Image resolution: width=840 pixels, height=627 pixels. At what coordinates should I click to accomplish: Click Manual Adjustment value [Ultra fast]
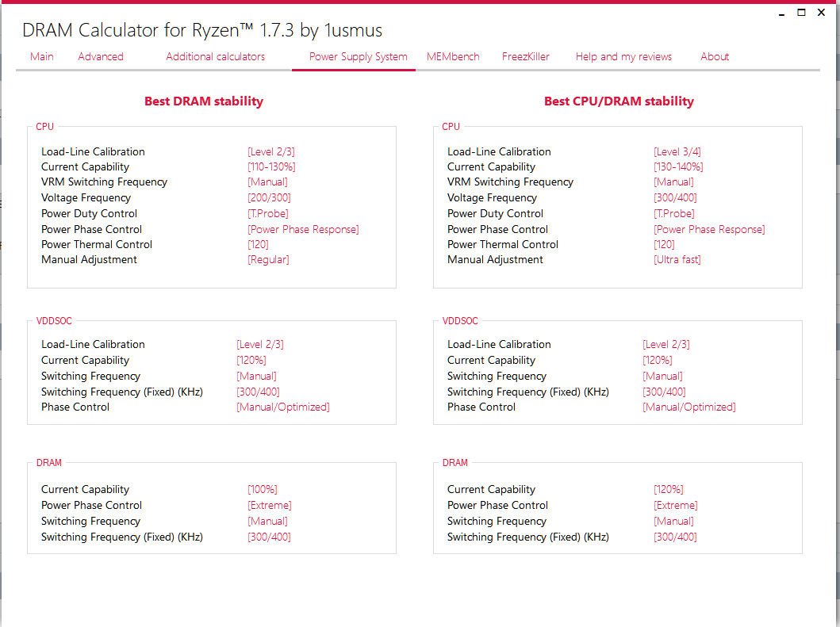pos(677,260)
